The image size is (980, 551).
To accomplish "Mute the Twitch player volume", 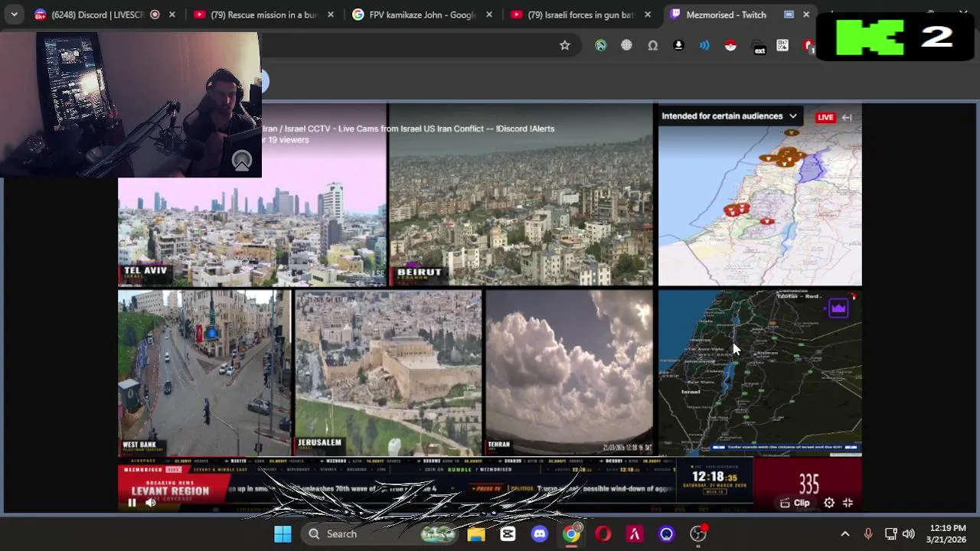I will [151, 503].
